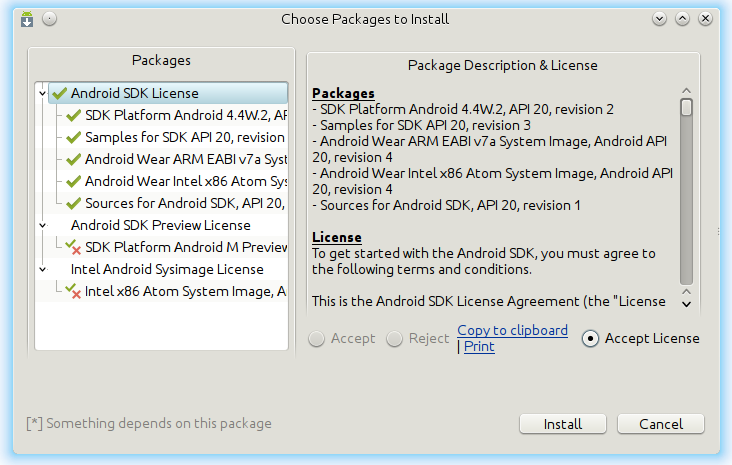Click the red-cross icon for Intel x86 Atom System Image

point(74,291)
